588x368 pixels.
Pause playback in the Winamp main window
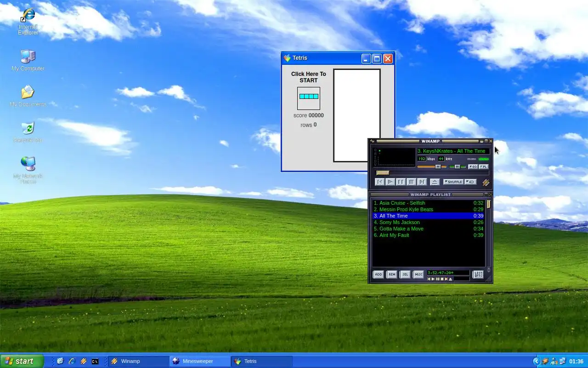click(x=401, y=182)
